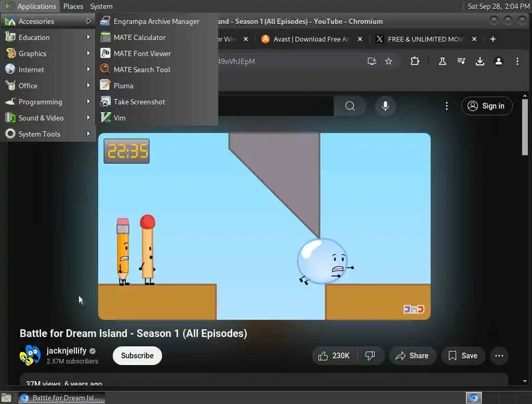Close the Avast tab
Screen dimensions: 532x404
point(360,39)
